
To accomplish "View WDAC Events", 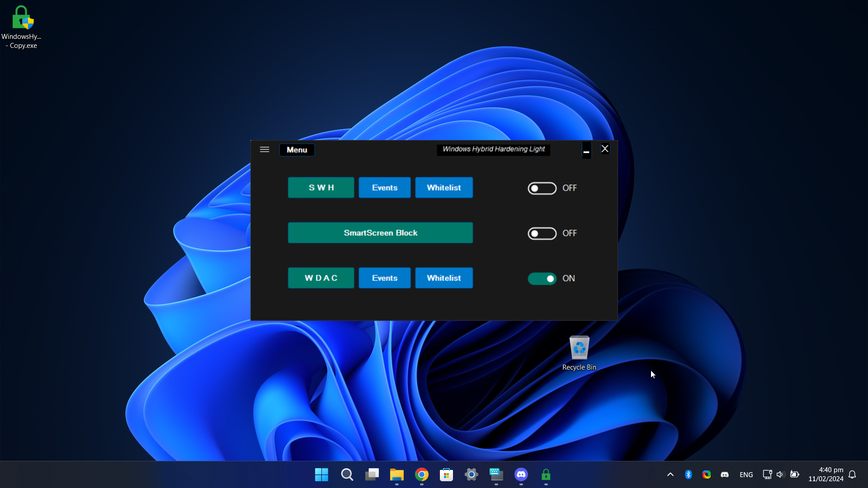I will 384,278.
